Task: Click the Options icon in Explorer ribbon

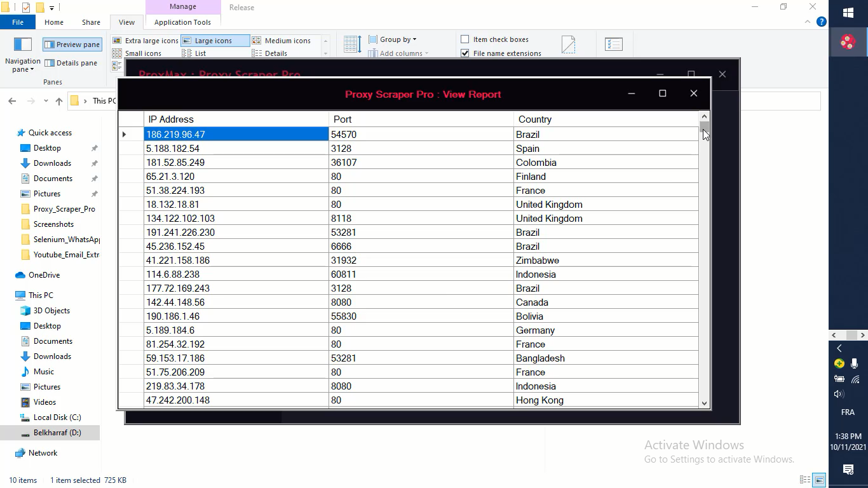Action: tap(614, 44)
